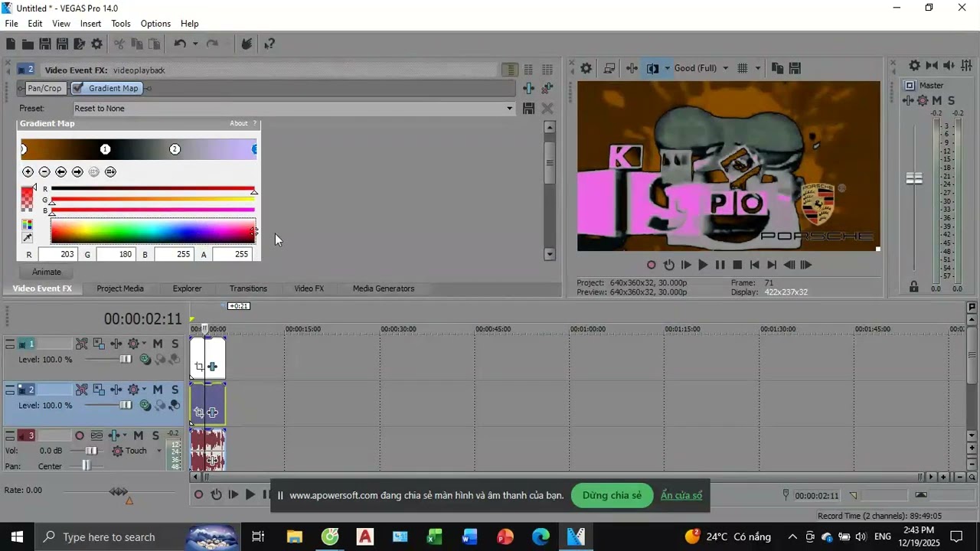Select previous gradient stop arrow
The height and width of the screenshot is (551, 980).
coord(61,171)
